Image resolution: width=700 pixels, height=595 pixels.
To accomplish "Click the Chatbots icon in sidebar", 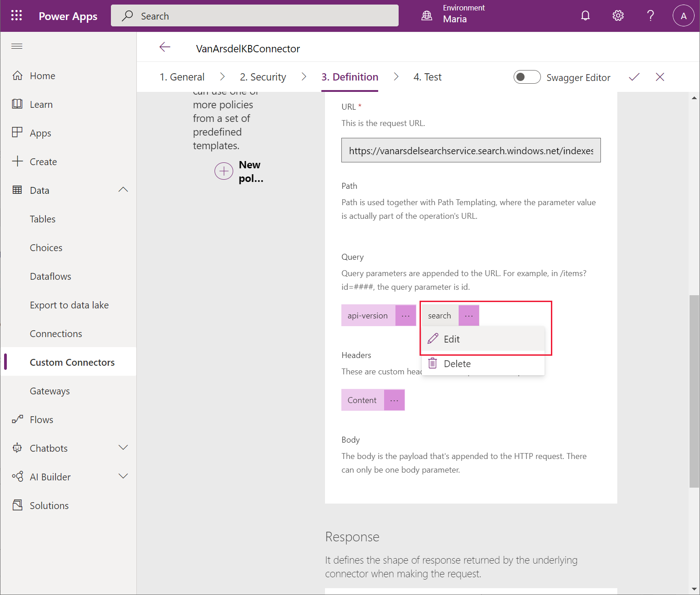I will coord(17,448).
